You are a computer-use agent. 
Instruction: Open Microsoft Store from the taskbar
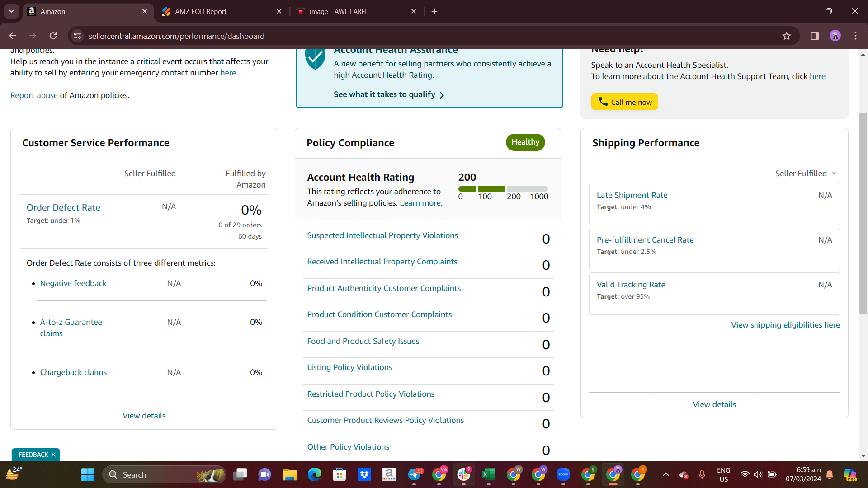coord(339,474)
